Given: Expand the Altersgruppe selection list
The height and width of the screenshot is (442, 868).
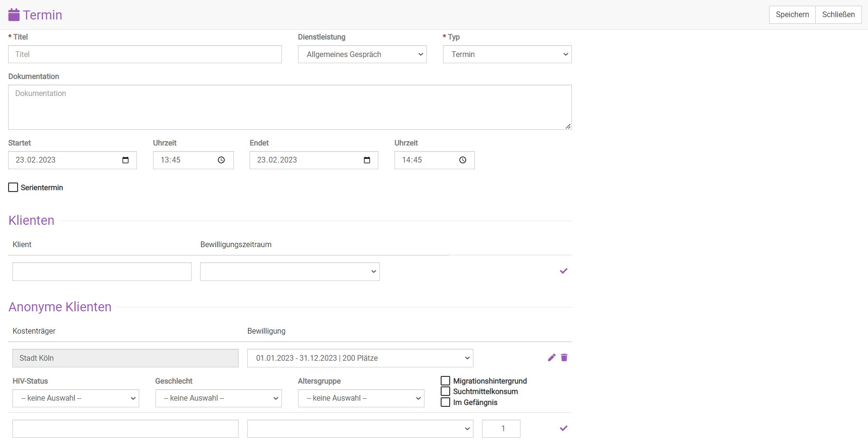Looking at the screenshot, I should (361, 398).
